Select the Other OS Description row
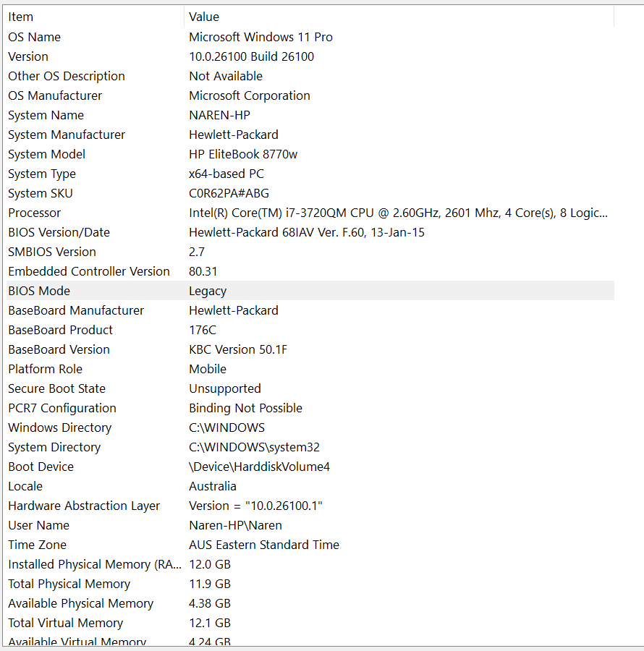The image size is (644, 651). [310, 76]
